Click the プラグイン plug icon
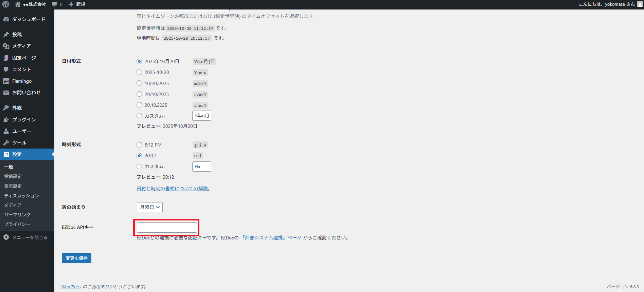Screen dimensions: 644x292 [6, 120]
